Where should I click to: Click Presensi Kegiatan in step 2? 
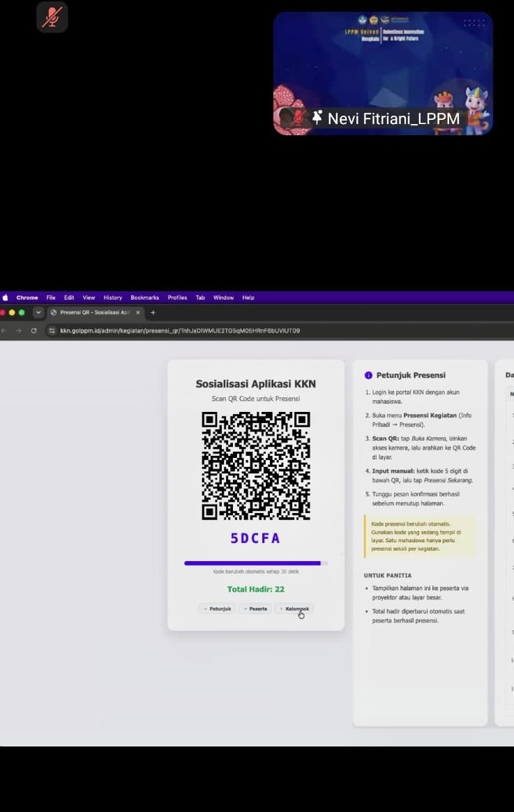click(x=430, y=415)
